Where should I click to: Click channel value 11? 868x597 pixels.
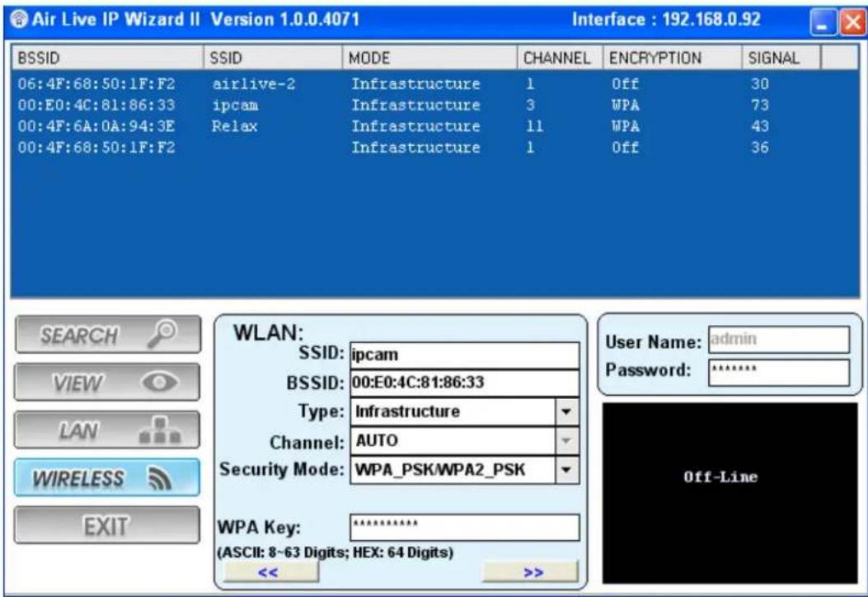pyautogui.click(x=534, y=126)
